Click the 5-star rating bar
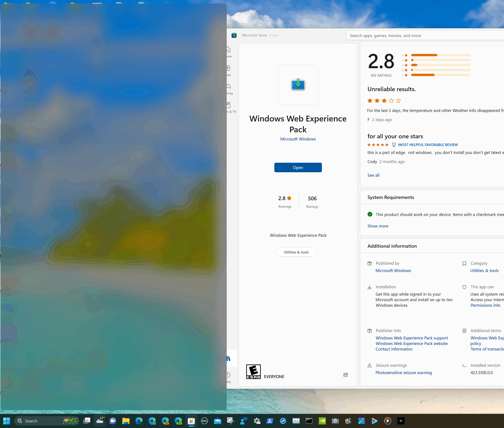The image size is (504, 428). (x=441, y=55)
